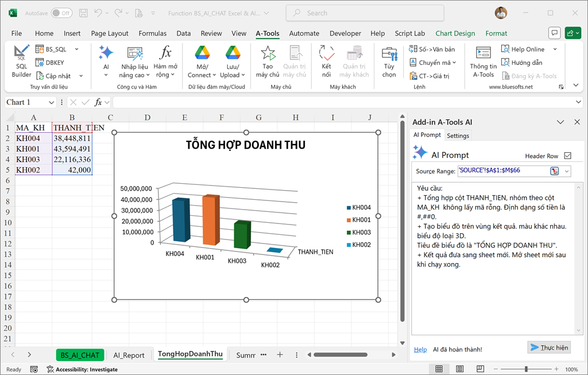Undo the last action
Screen dimensions: 588x375
[x=98, y=13]
